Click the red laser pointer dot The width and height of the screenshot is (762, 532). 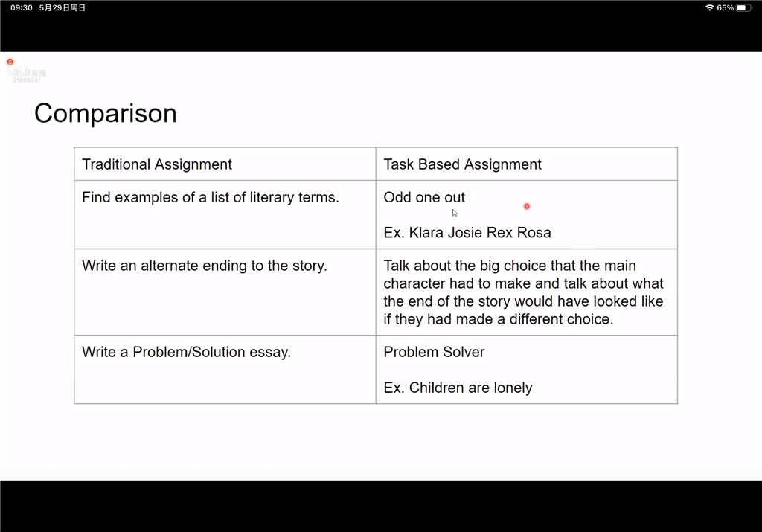pos(527,207)
